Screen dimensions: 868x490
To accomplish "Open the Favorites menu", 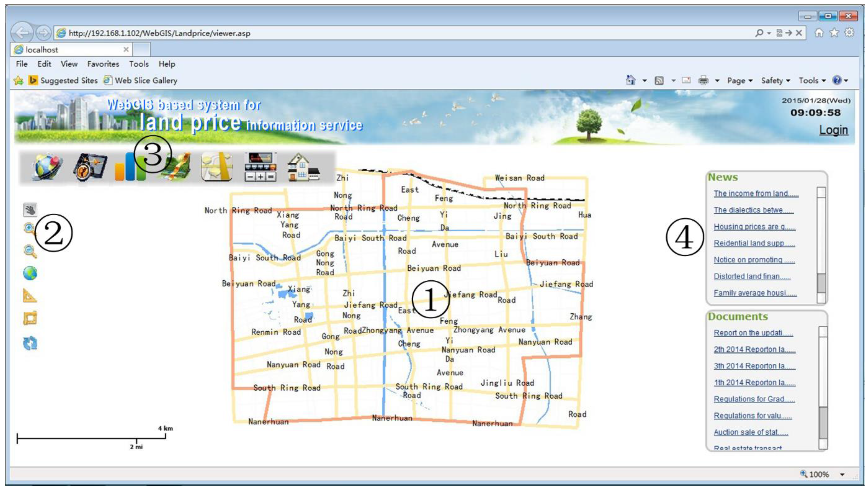I will [103, 64].
